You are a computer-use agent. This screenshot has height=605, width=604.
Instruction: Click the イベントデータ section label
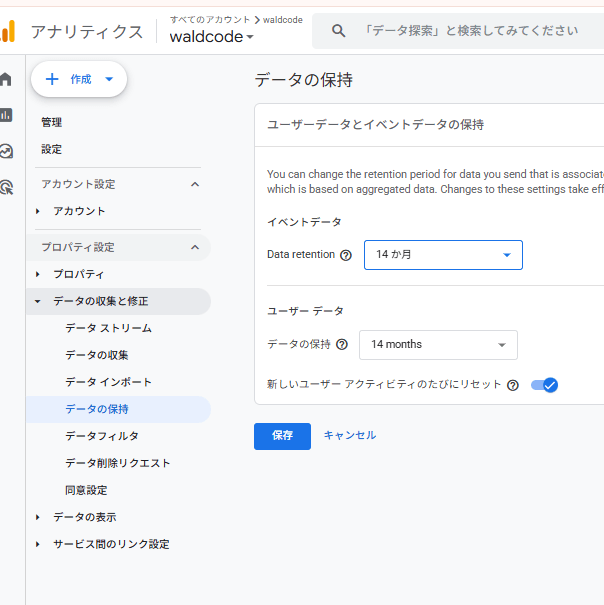click(304, 222)
